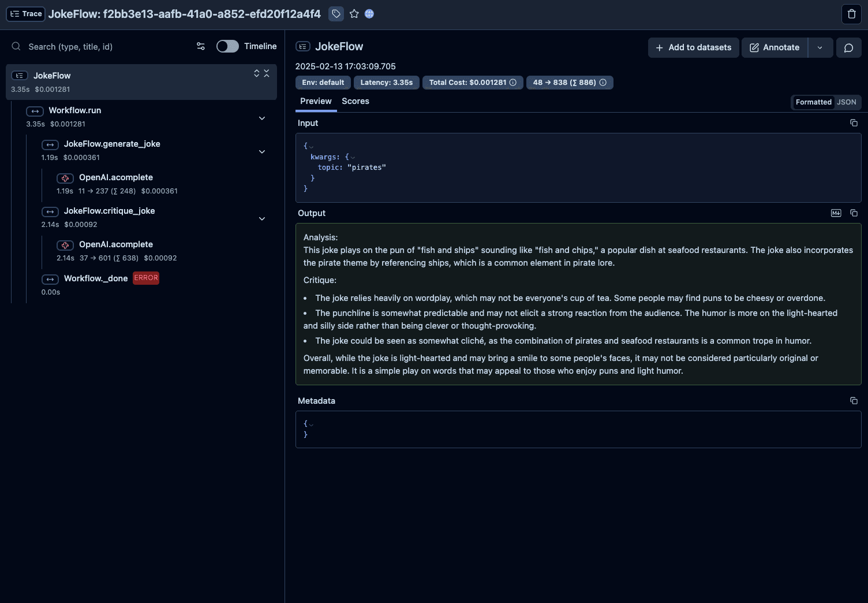Switch to the Scores tab
The height and width of the screenshot is (603, 868).
click(356, 101)
